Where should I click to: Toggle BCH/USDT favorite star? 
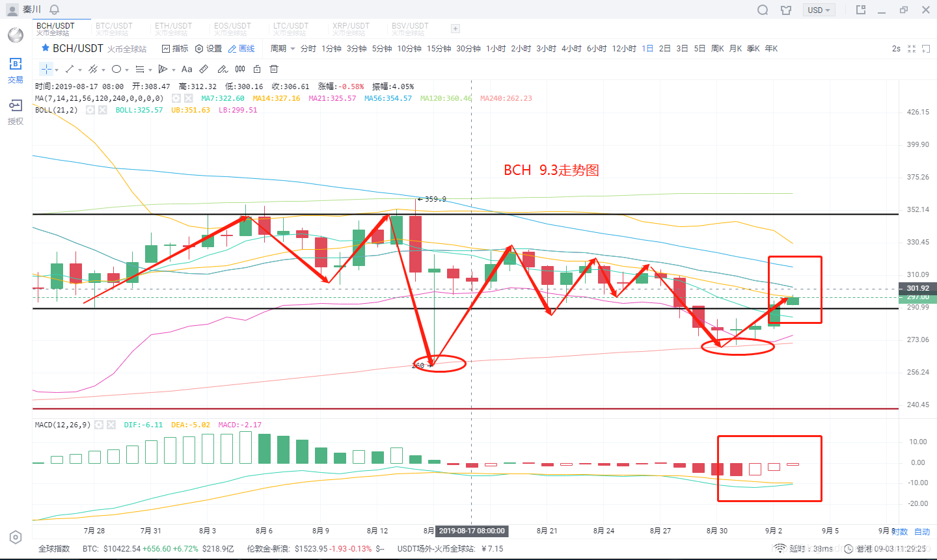click(x=46, y=48)
